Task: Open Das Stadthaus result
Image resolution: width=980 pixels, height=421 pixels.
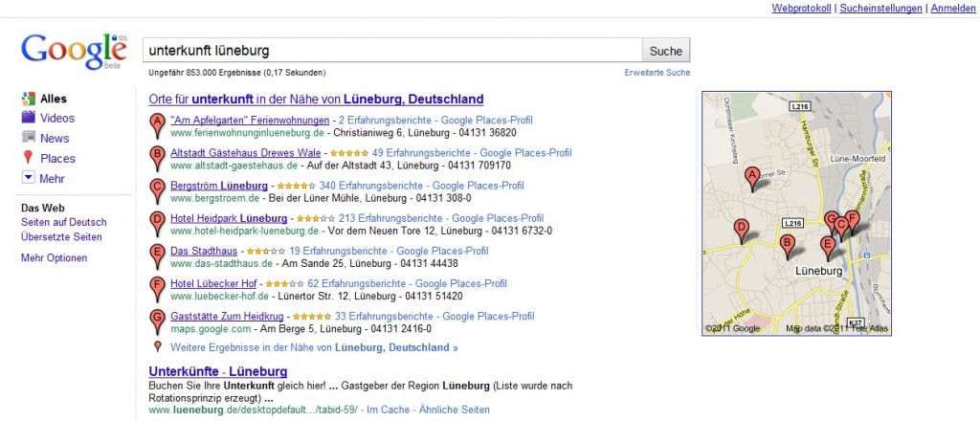Action: [204, 251]
